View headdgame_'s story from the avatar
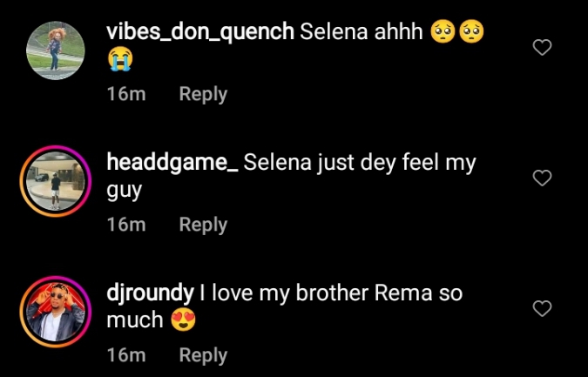Image resolution: width=588 pixels, height=377 pixels. pos(55,180)
